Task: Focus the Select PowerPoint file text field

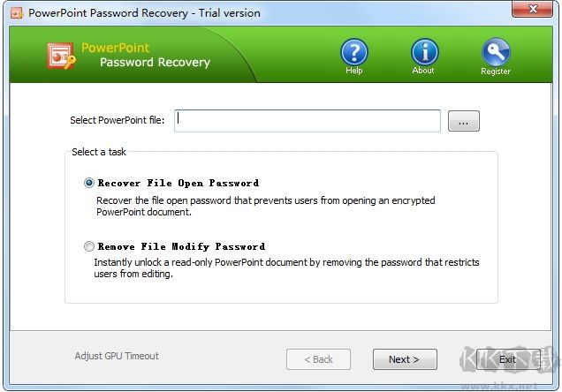Action: 307,121
